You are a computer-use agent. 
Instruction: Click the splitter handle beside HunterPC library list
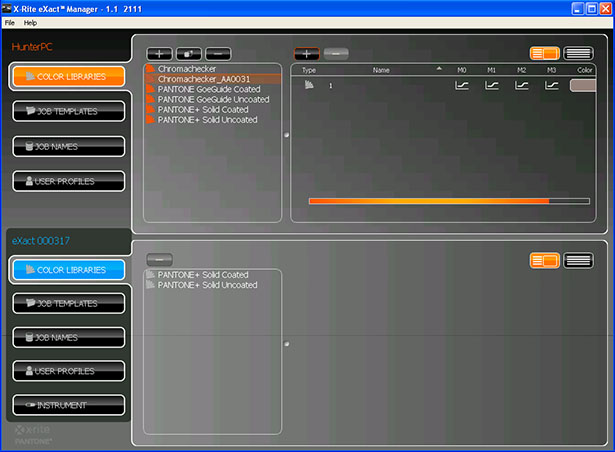pos(286,135)
